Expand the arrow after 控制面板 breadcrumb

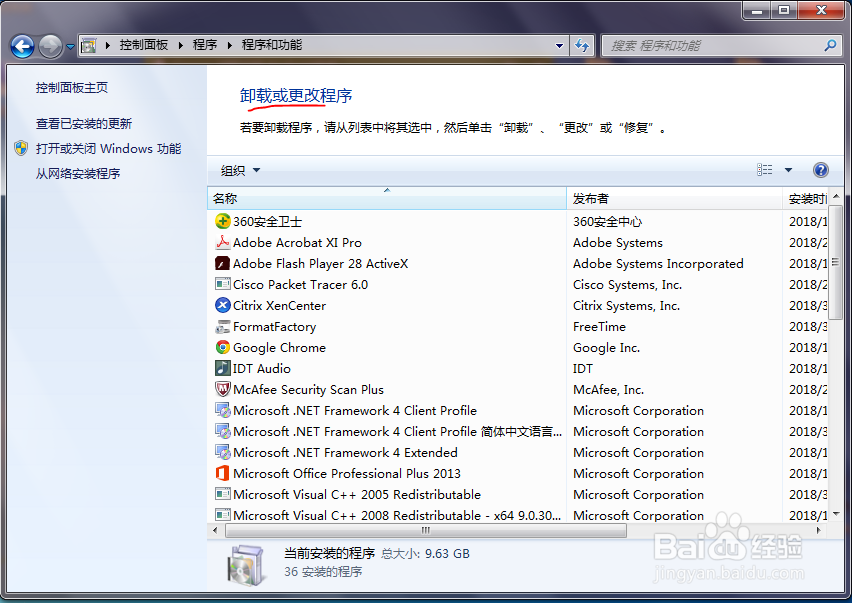(x=180, y=46)
